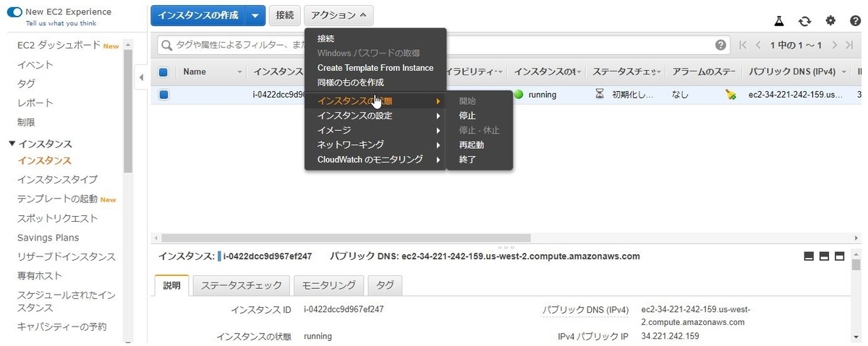This screenshot has width=868, height=346.
Task: Go to first page of results
Action: [x=743, y=45]
